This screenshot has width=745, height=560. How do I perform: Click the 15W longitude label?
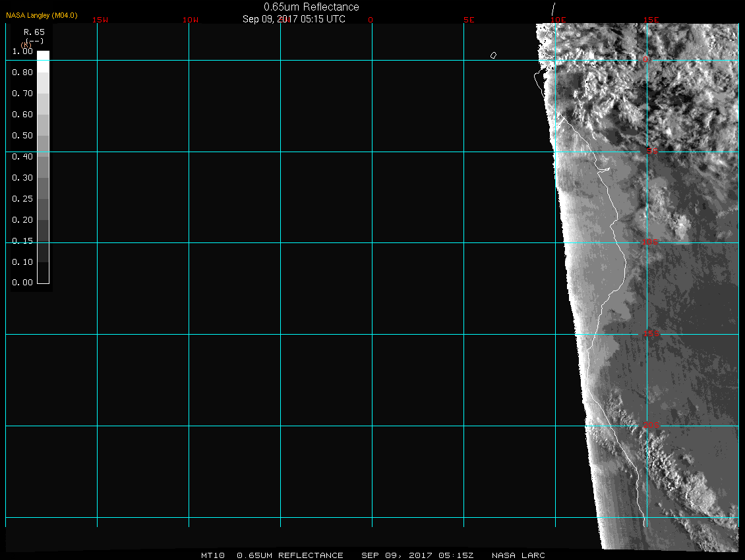(100, 20)
